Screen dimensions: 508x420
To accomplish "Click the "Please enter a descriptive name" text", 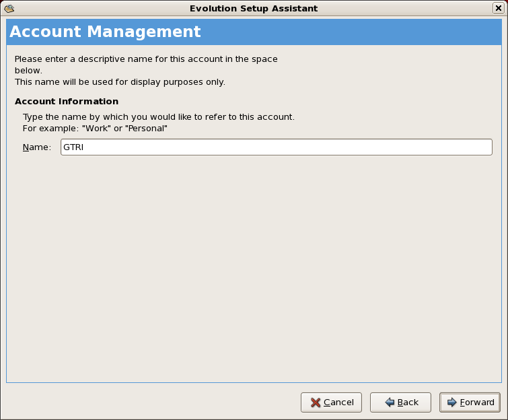I will click(146, 59).
